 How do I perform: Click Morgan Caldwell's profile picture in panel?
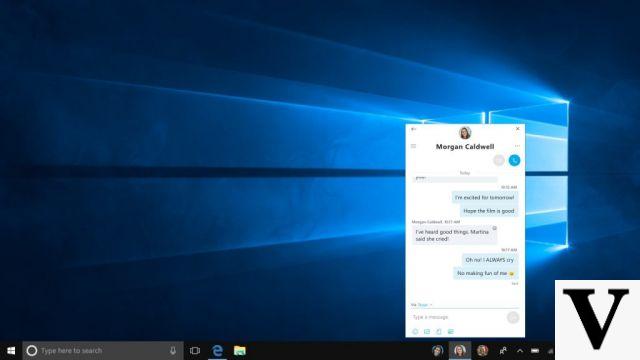point(465,133)
